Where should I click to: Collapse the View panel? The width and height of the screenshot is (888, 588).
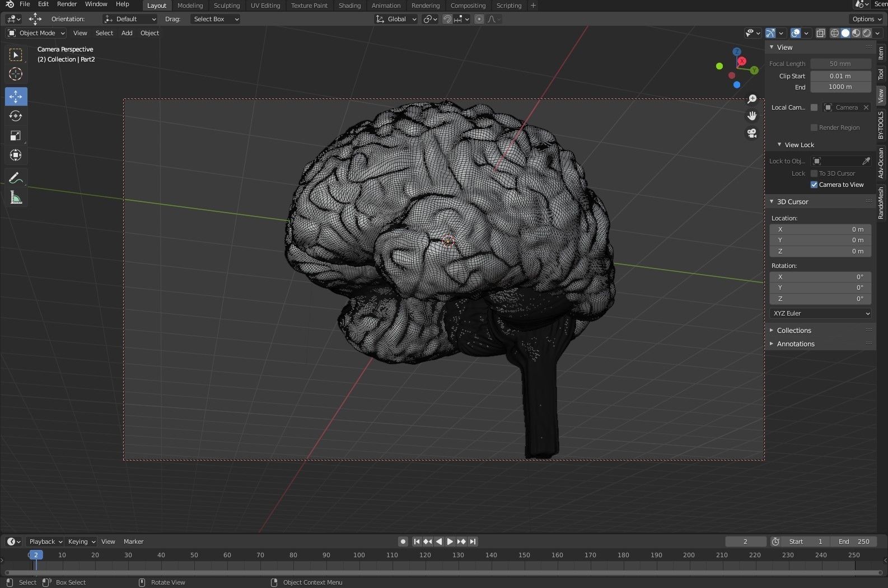pos(772,48)
